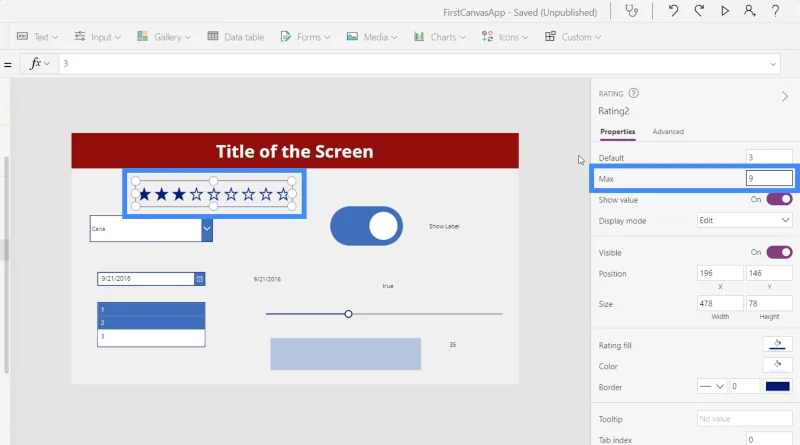The width and height of the screenshot is (800, 445).
Task: Click the ninth star in rating control
Action: tap(283, 194)
